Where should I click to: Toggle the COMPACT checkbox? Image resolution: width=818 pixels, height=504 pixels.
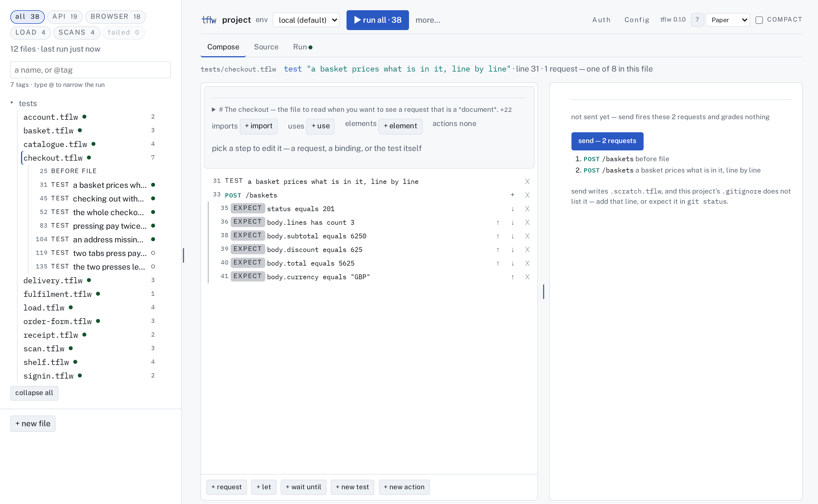[x=759, y=20]
